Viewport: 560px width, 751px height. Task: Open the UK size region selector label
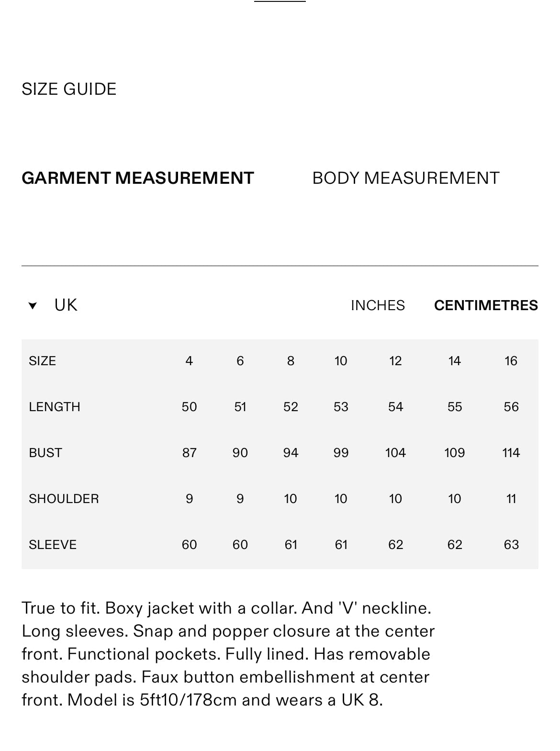pos(66,305)
